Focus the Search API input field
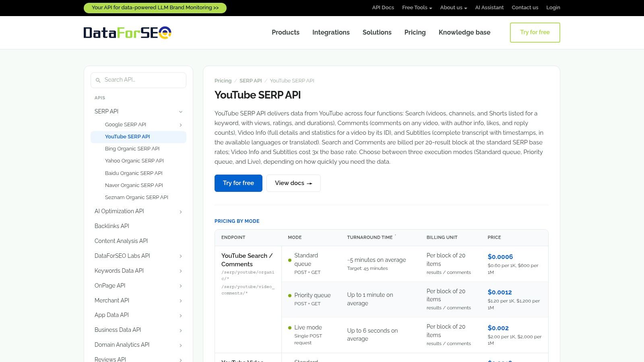Viewport: 644px width, 362px height. tap(138, 80)
